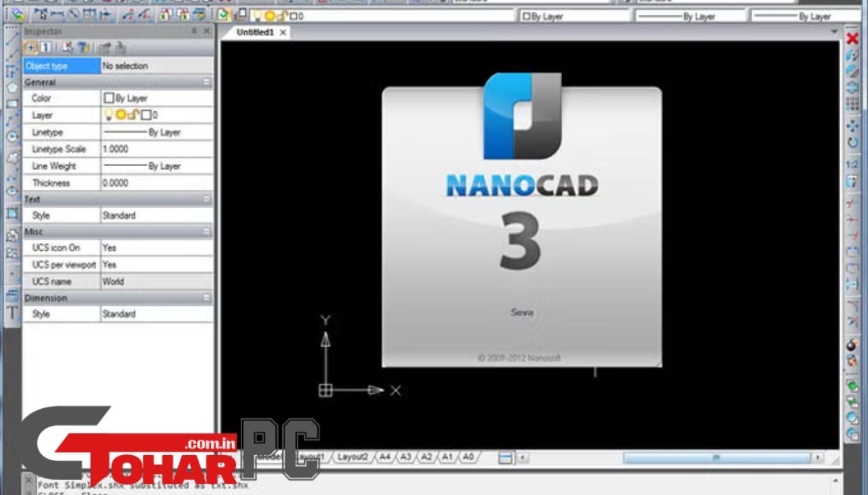Toggle lightbulb in top layer toolbar
868x495 pixels.
click(257, 15)
